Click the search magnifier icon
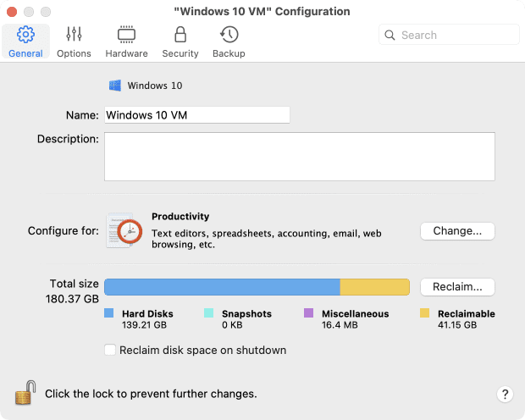The image size is (525, 420). coord(390,36)
